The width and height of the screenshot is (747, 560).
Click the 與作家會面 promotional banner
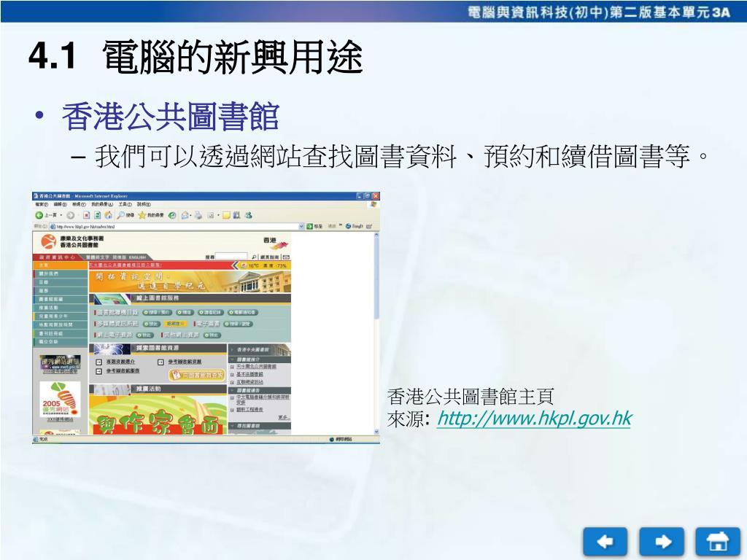coord(158,415)
